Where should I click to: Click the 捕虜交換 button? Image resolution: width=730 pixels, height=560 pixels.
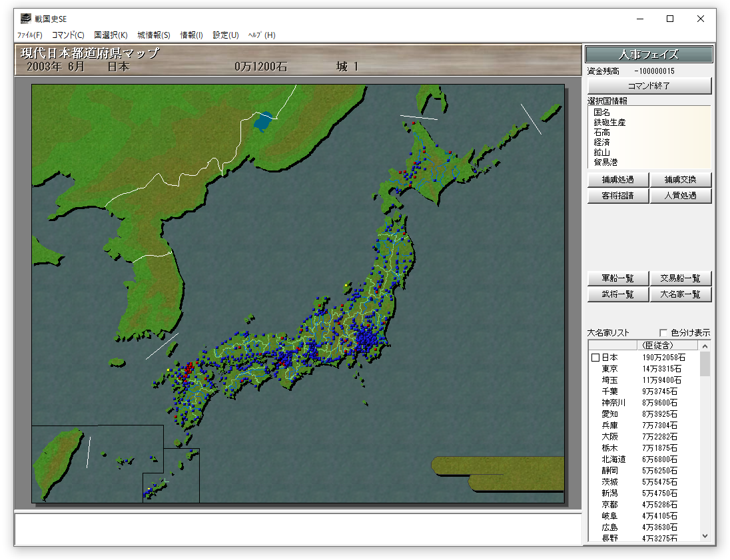(x=681, y=180)
